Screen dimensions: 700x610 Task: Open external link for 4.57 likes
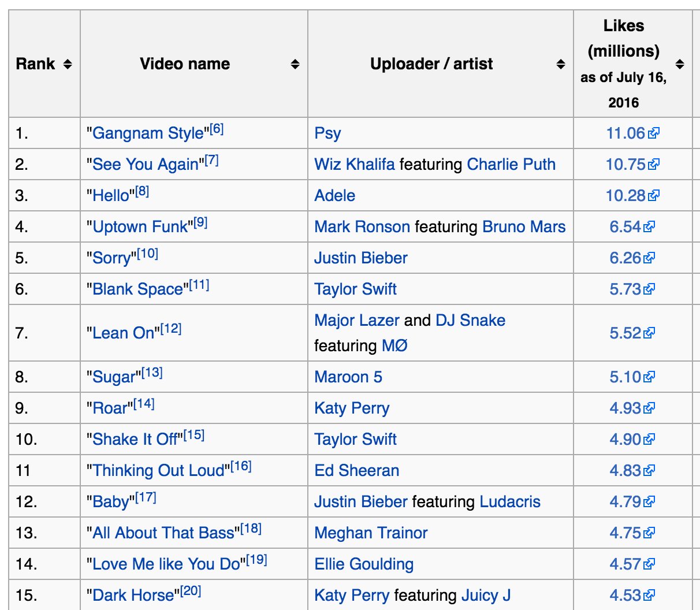pos(632,564)
